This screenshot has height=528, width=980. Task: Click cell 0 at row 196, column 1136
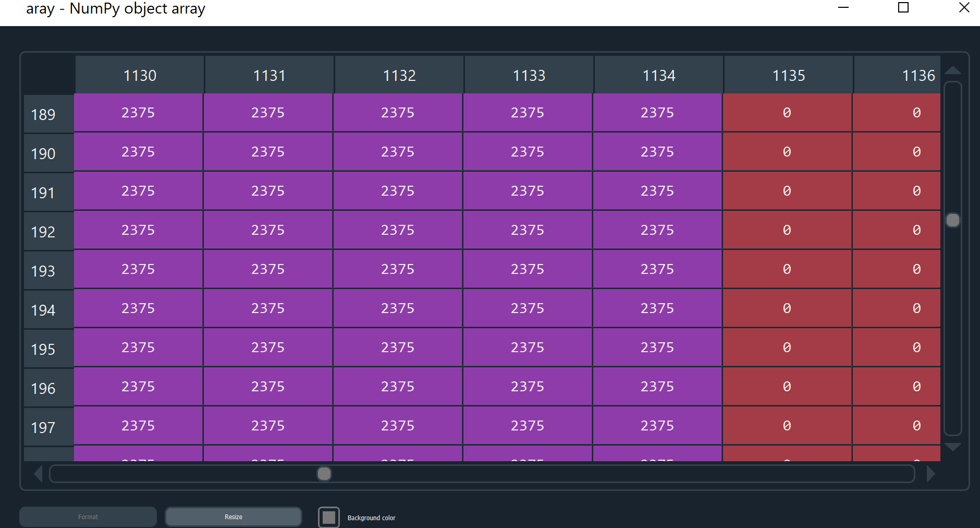(897, 387)
